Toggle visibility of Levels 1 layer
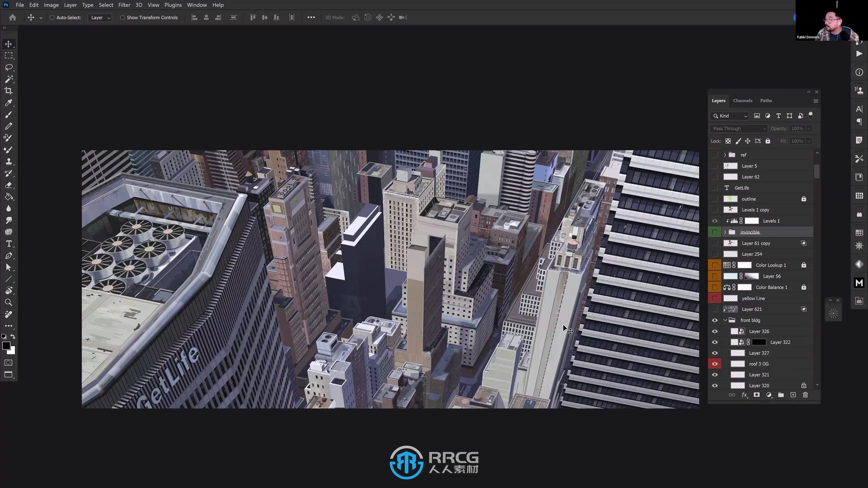The image size is (868, 488). [x=715, y=221]
